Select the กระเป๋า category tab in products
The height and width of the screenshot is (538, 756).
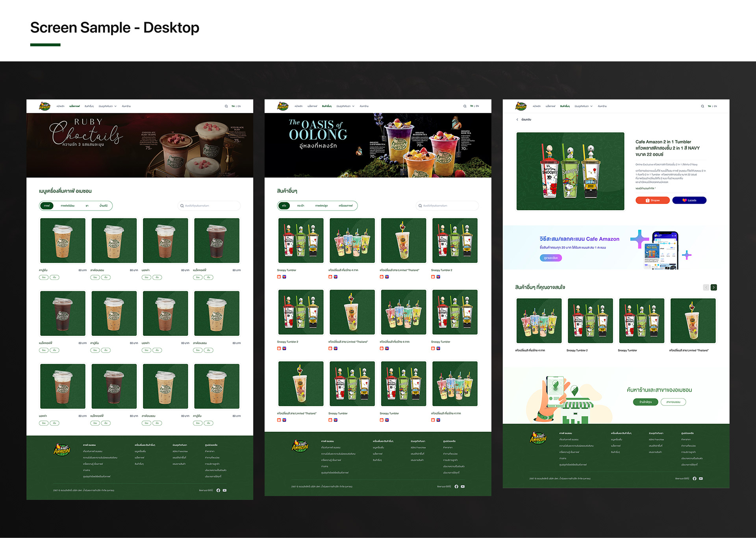300,206
